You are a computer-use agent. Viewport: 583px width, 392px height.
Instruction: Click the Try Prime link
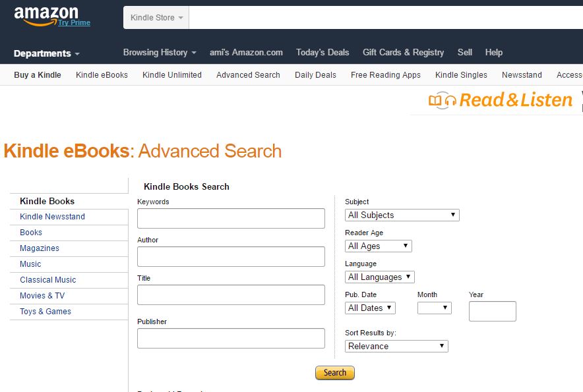[x=74, y=22]
